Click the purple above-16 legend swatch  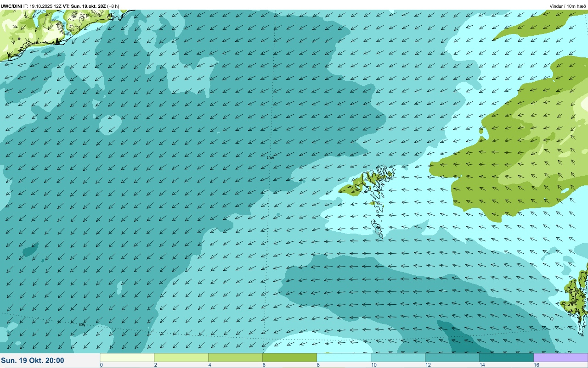[560, 357]
